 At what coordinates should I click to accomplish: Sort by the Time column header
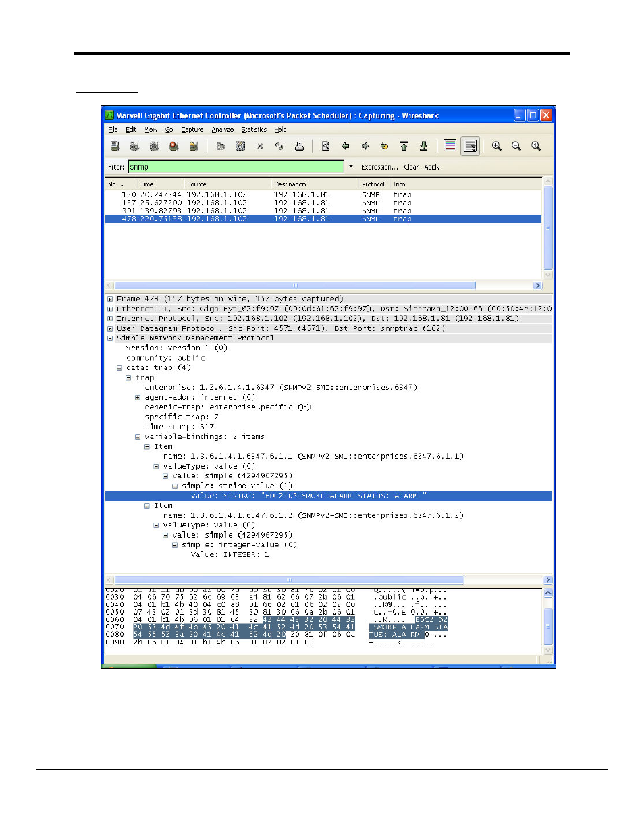[161, 184]
